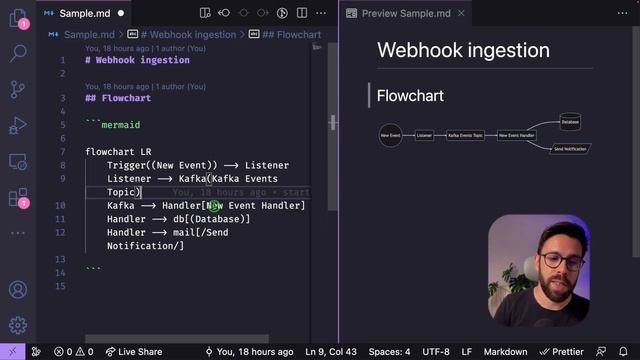Click the '# Webhook ingestion' line in editor
Viewport: 640px width, 360px height.
[x=137, y=60]
